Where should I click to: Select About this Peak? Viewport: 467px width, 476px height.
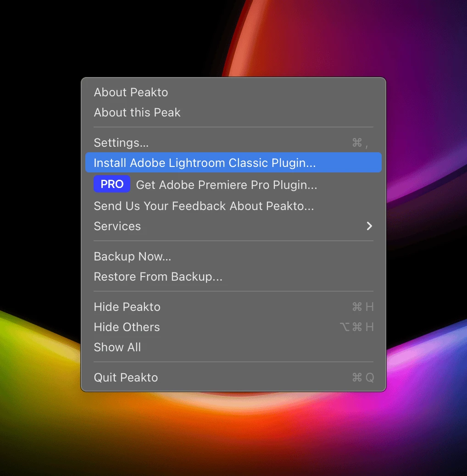tap(233, 112)
